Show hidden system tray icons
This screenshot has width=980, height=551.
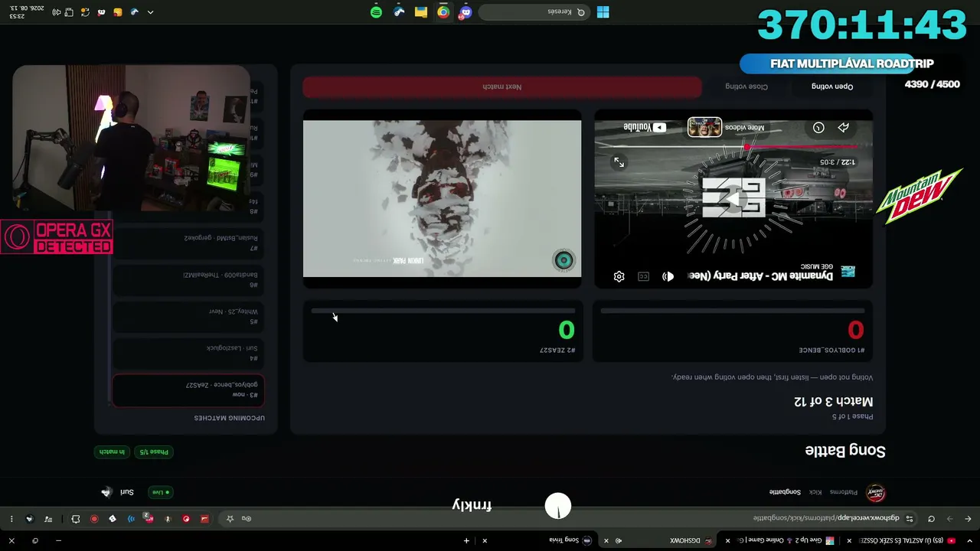coord(150,12)
